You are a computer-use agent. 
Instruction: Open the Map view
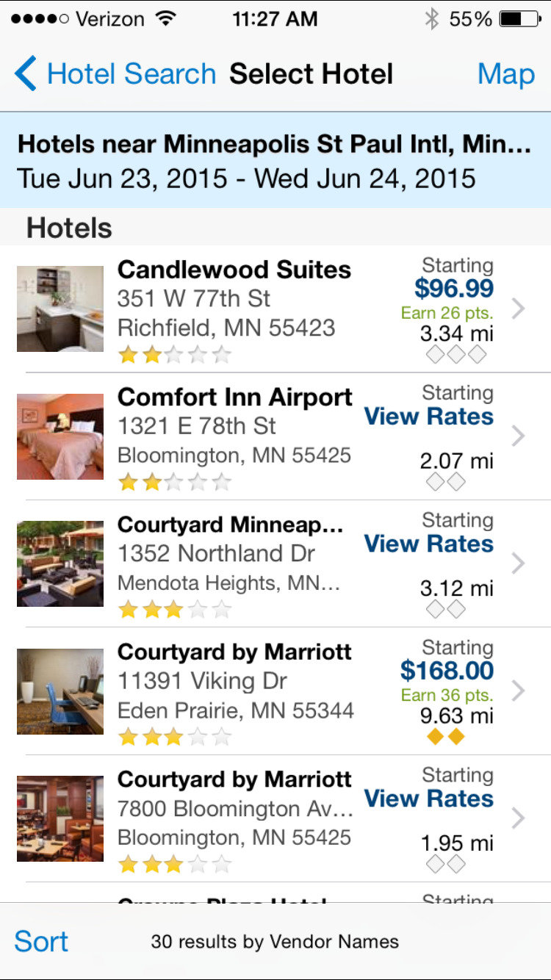click(505, 74)
